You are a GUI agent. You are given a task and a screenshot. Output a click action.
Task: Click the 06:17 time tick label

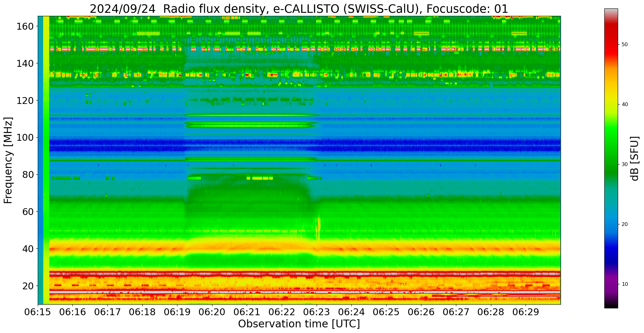tap(108, 312)
